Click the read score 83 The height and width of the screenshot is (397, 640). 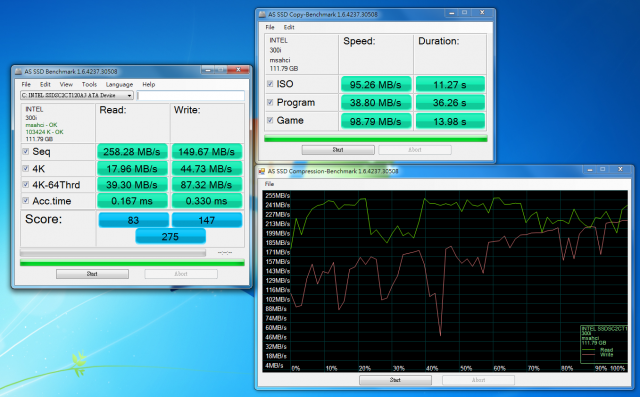[133, 220]
